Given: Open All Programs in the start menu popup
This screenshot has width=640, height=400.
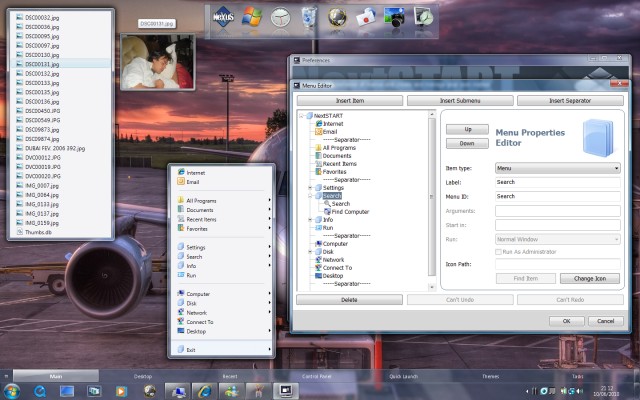Looking at the screenshot, I should (x=201, y=201).
